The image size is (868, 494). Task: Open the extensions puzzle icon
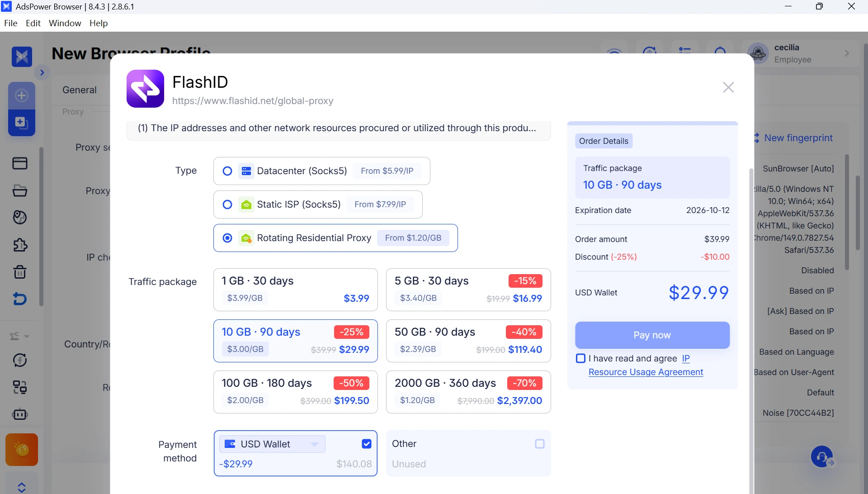pyautogui.click(x=20, y=245)
